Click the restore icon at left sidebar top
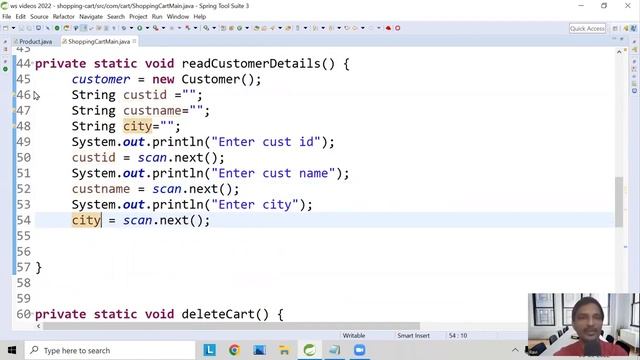This screenshot has height=360, width=640. pyautogui.click(x=5, y=42)
